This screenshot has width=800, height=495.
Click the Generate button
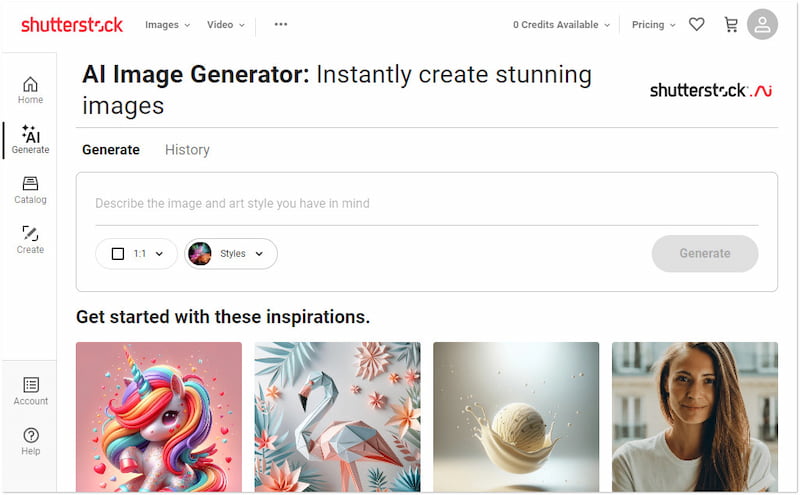(x=705, y=254)
